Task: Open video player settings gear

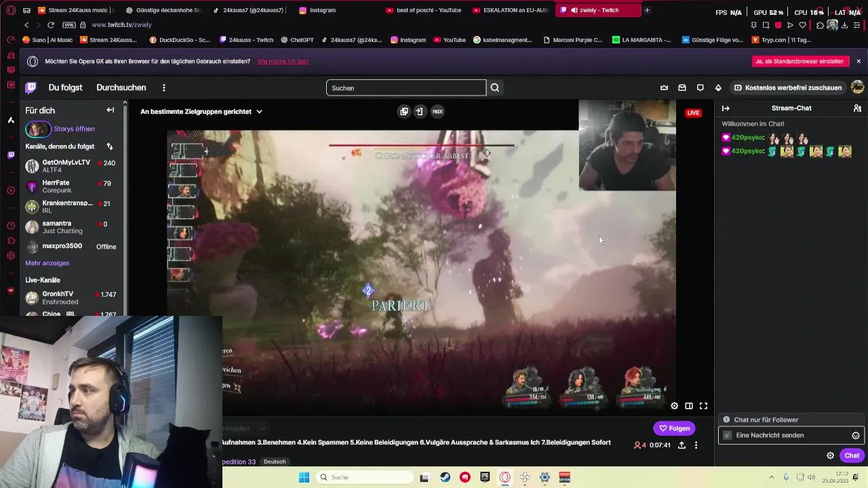Action: [x=674, y=406]
